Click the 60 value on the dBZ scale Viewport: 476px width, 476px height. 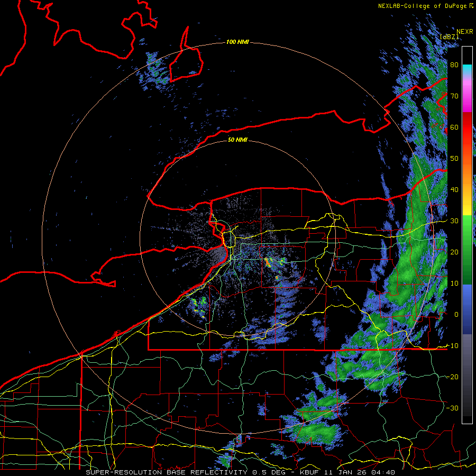[454, 127]
